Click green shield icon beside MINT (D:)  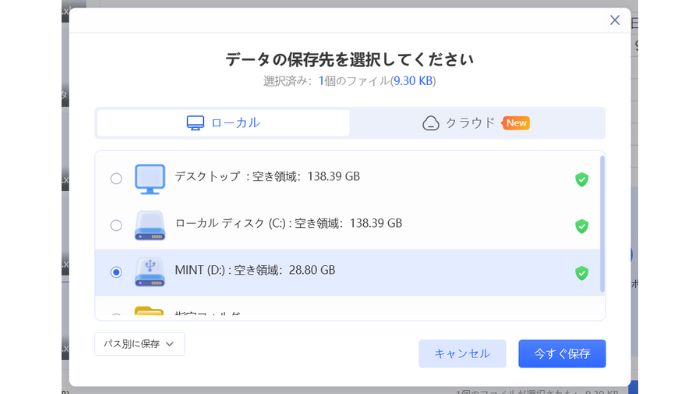pyautogui.click(x=581, y=273)
